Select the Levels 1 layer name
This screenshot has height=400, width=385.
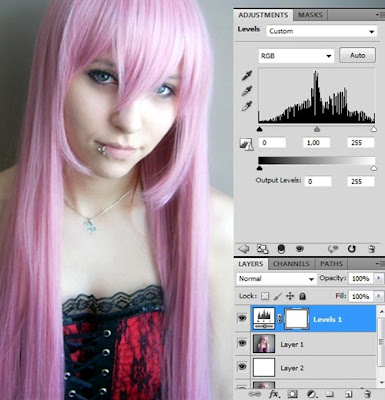pyautogui.click(x=327, y=319)
